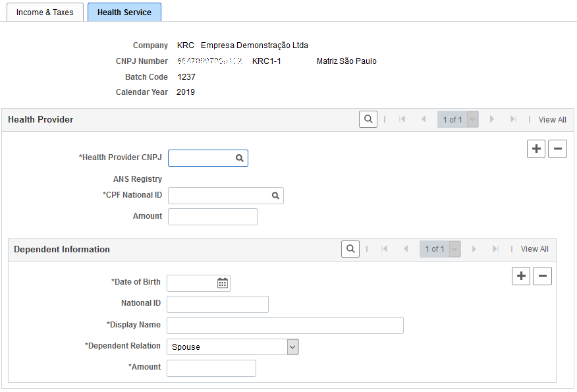577x392 pixels.
Task: Add a new Dependent Information row
Action: 521,275
